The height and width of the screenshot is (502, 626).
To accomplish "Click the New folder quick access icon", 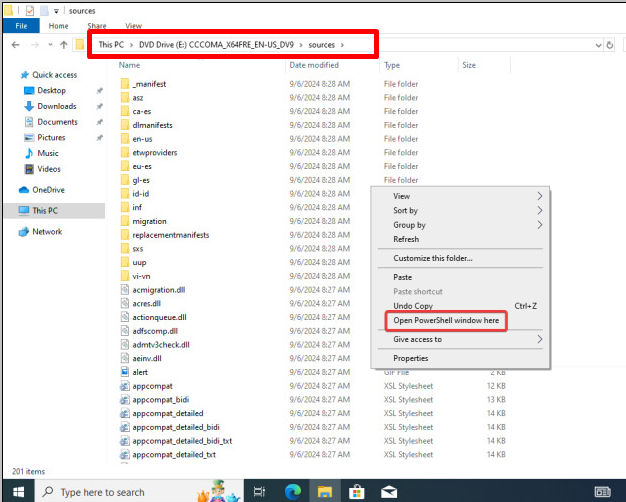I will (45, 11).
